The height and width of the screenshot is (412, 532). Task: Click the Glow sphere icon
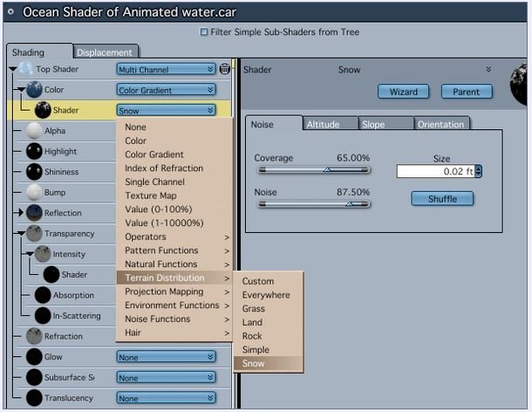click(x=34, y=357)
